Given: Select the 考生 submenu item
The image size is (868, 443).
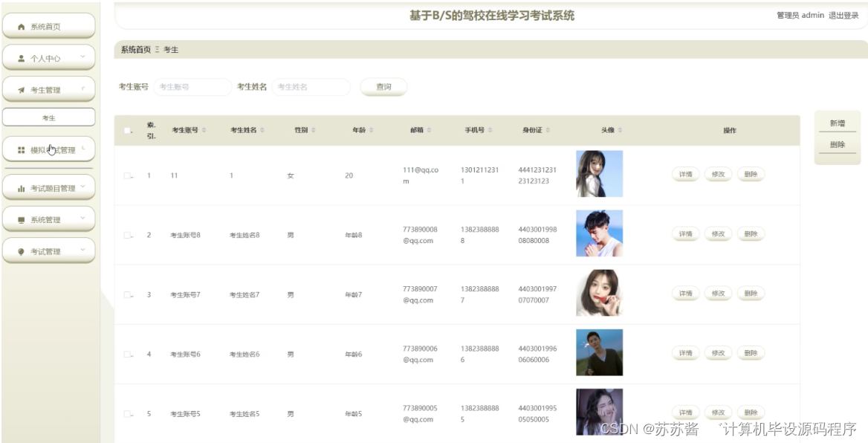Looking at the screenshot, I should (x=48, y=116).
